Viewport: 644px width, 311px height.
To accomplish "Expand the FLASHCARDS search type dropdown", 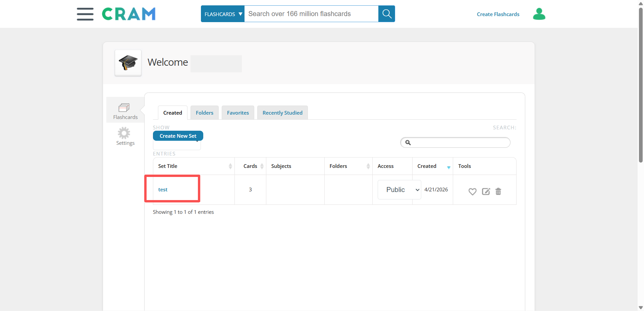I will (223, 14).
